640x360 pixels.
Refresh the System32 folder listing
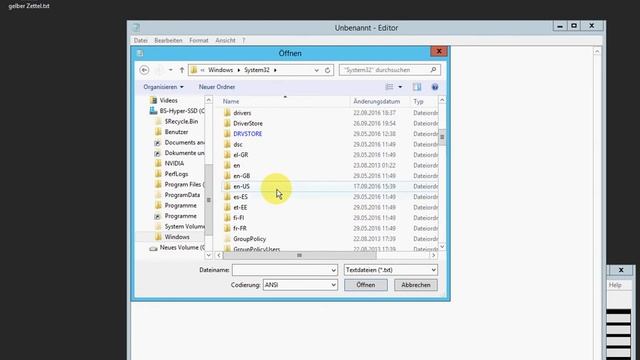[x=327, y=70]
